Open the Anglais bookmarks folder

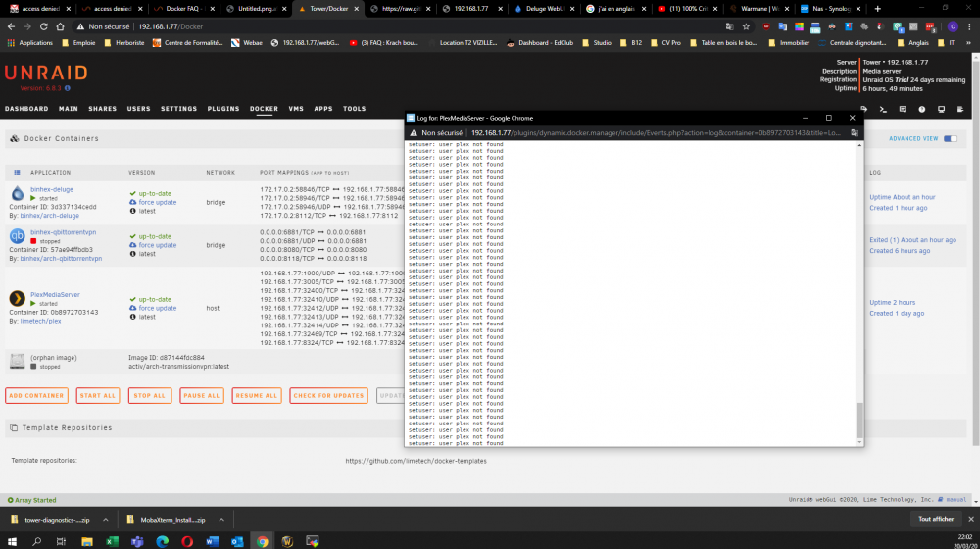913,43
